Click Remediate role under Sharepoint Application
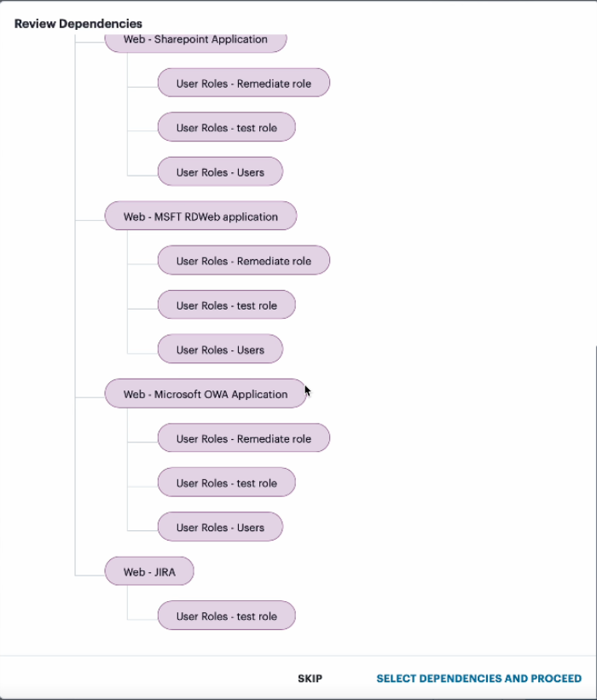The image size is (597, 700). pos(243,84)
